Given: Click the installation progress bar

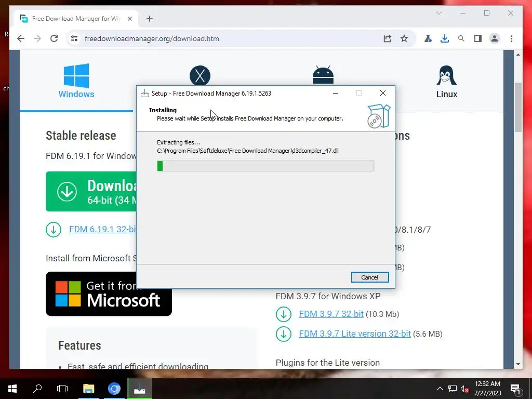Looking at the screenshot, I should [265, 166].
